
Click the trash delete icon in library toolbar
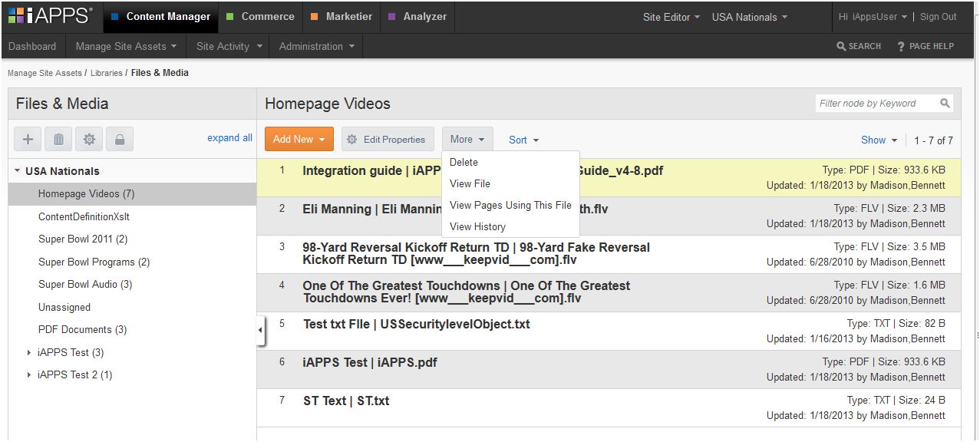58,139
